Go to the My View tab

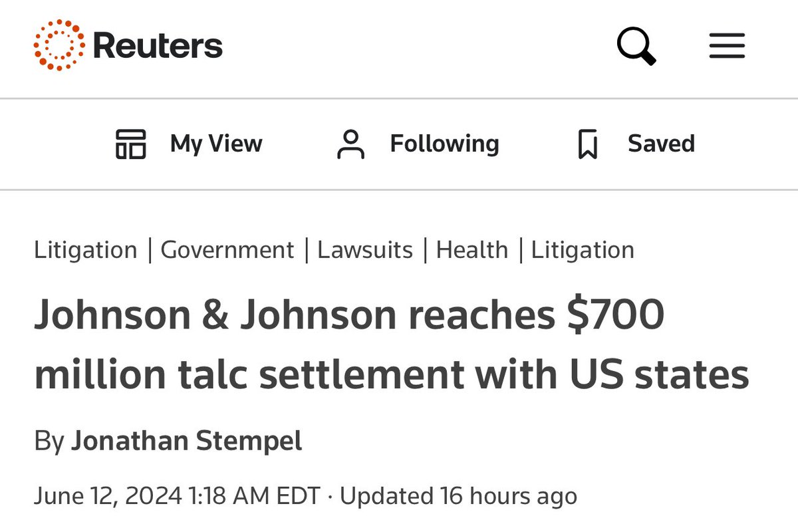click(216, 144)
